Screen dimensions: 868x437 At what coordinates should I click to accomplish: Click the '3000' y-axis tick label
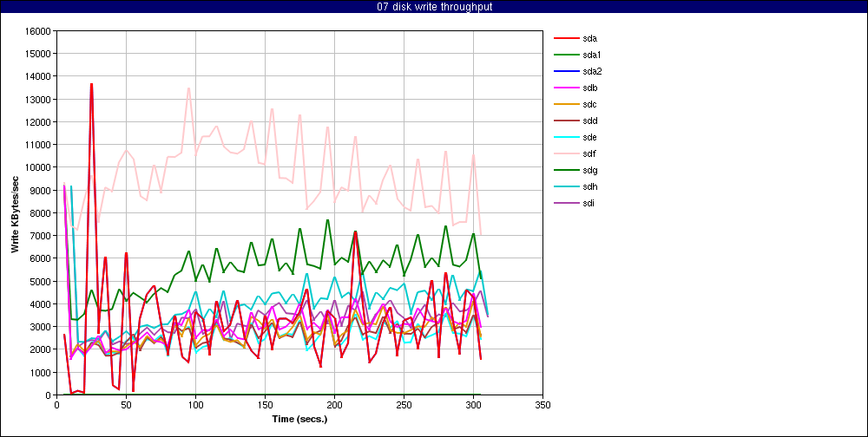coord(41,326)
